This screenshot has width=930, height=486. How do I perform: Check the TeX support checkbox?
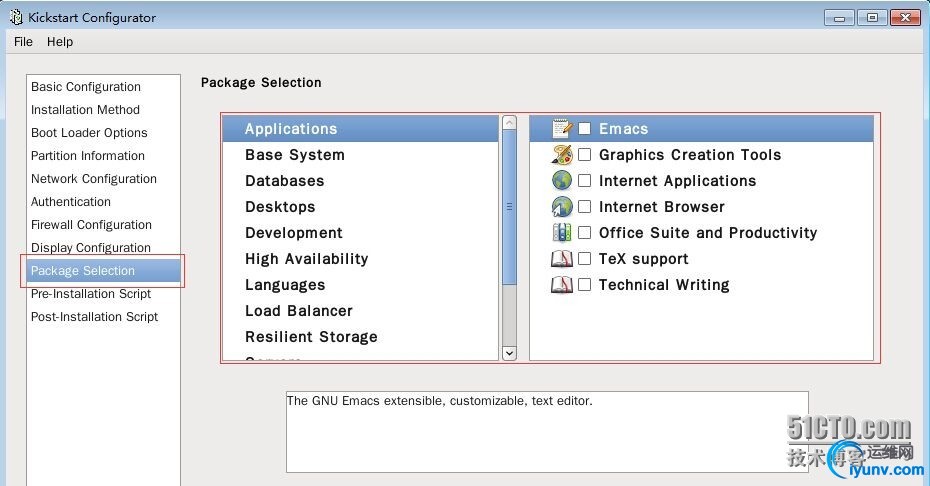point(585,259)
